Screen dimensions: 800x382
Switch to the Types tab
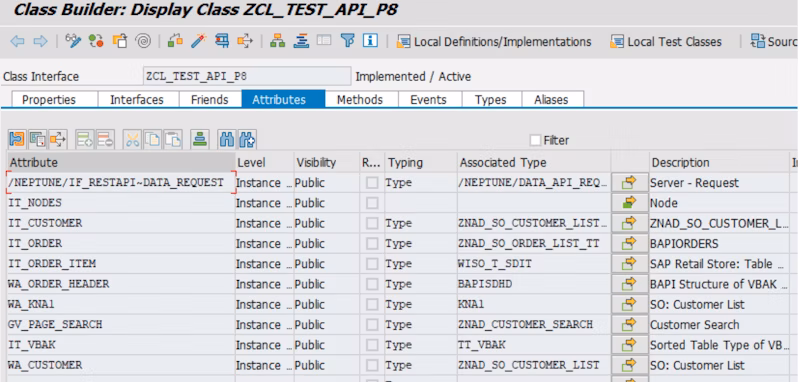pos(491,99)
